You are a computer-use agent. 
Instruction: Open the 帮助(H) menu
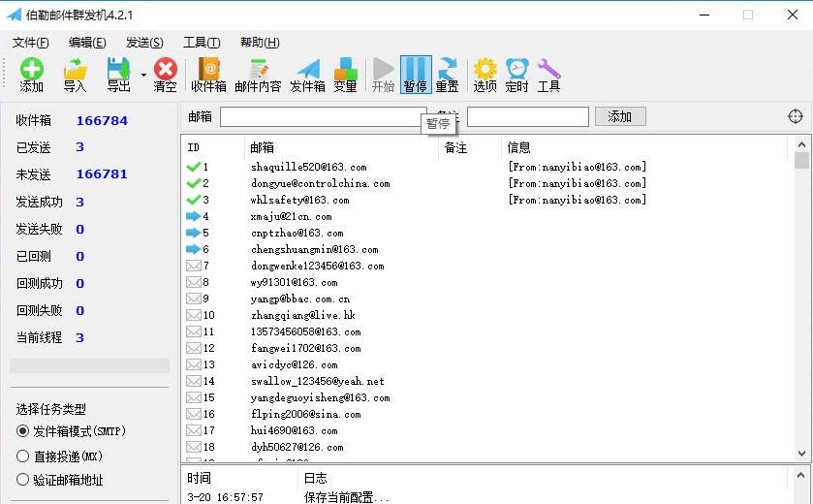[x=260, y=43]
